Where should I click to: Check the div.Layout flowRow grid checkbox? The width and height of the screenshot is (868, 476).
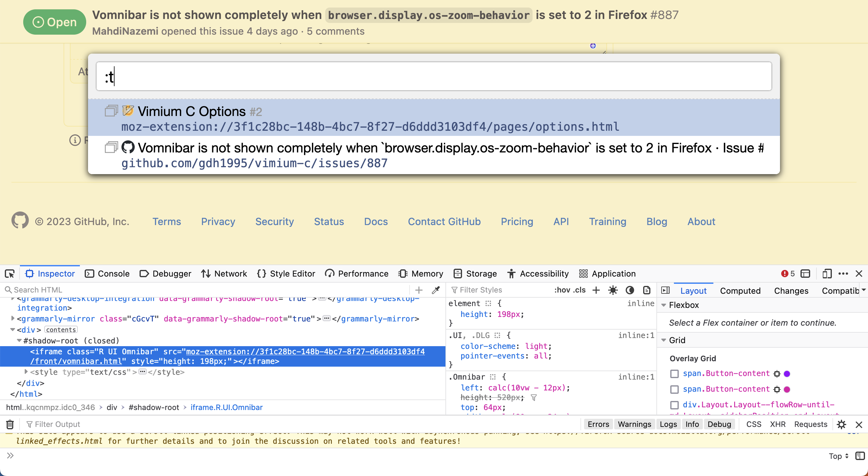click(x=675, y=405)
